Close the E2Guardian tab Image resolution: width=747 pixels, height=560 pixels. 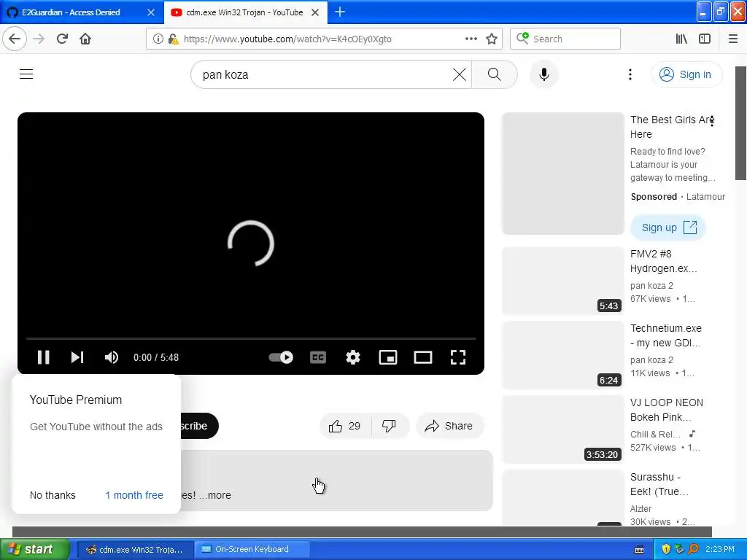click(150, 12)
